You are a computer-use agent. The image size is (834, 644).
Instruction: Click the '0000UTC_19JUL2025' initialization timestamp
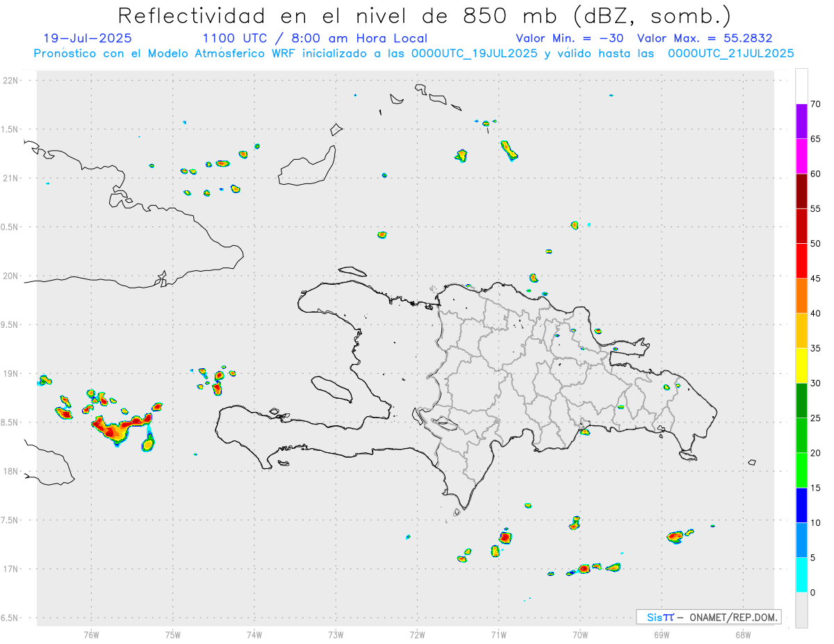pos(474,53)
